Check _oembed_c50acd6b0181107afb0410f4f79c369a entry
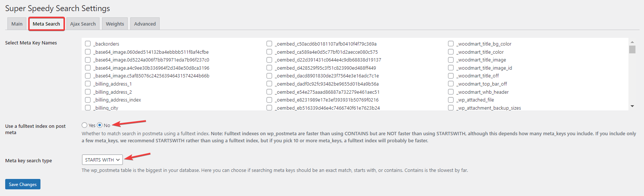644x196 pixels. click(x=269, y=44)
